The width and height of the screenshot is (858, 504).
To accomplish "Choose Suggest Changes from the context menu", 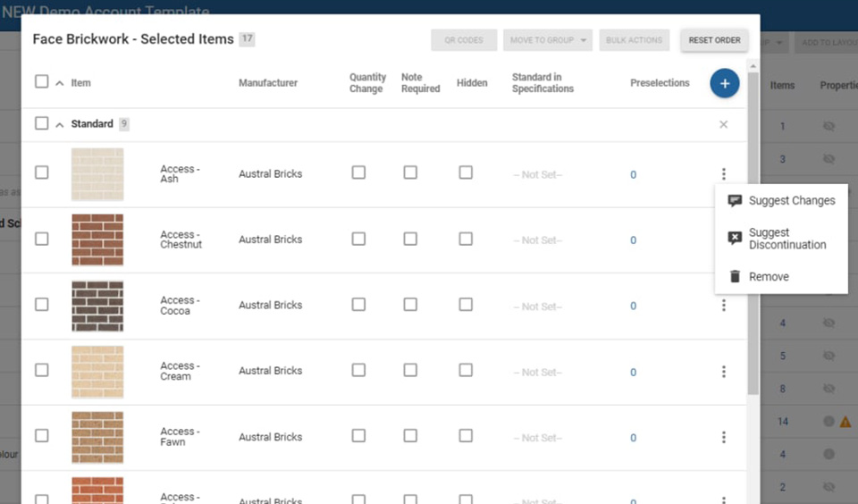I will point(781,200).
